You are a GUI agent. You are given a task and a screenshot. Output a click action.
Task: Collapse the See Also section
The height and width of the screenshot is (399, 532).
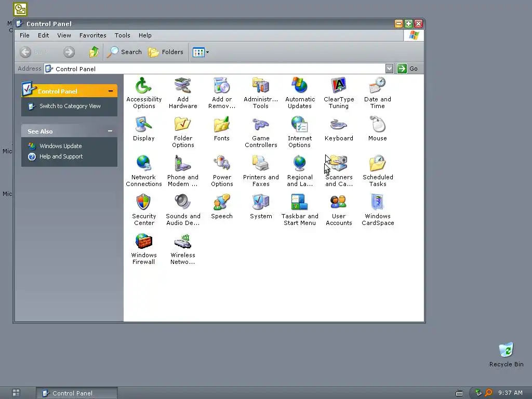click(110, 131)
